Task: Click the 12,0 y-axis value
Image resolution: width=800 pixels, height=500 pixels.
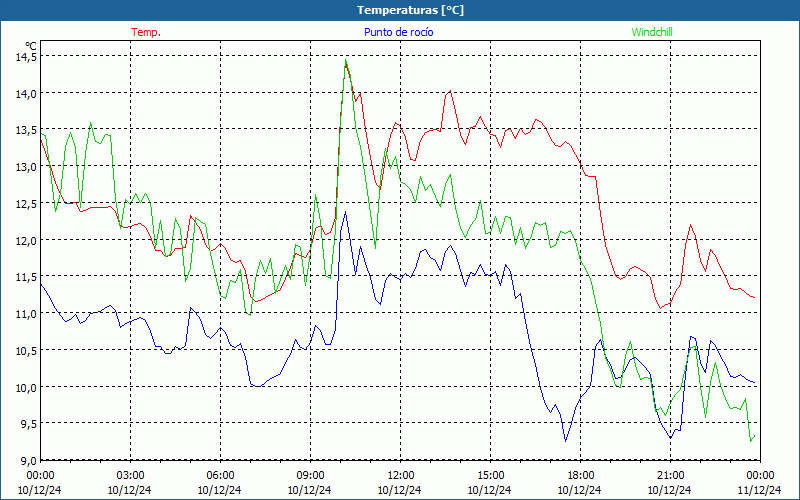Action: coord(26,240)
